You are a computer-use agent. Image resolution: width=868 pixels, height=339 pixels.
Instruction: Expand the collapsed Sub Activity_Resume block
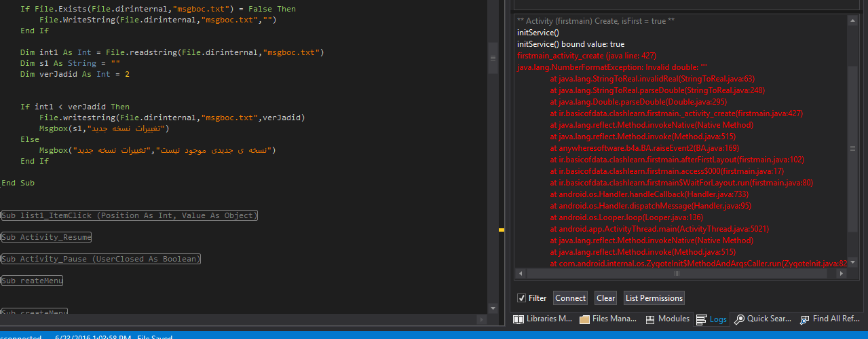click(x=46, y=238)
